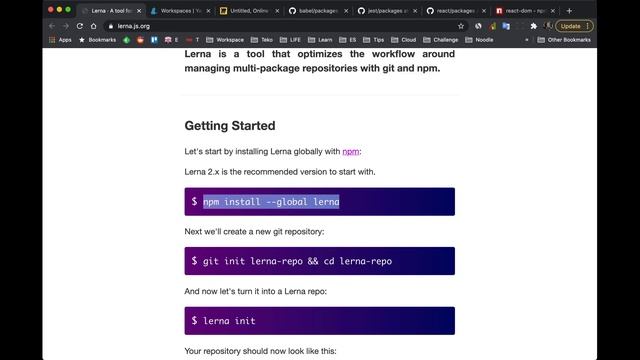Expand the Learn bookmark folder
The image size is (640, 360).
pyautogui.click(x=320, y=40)
